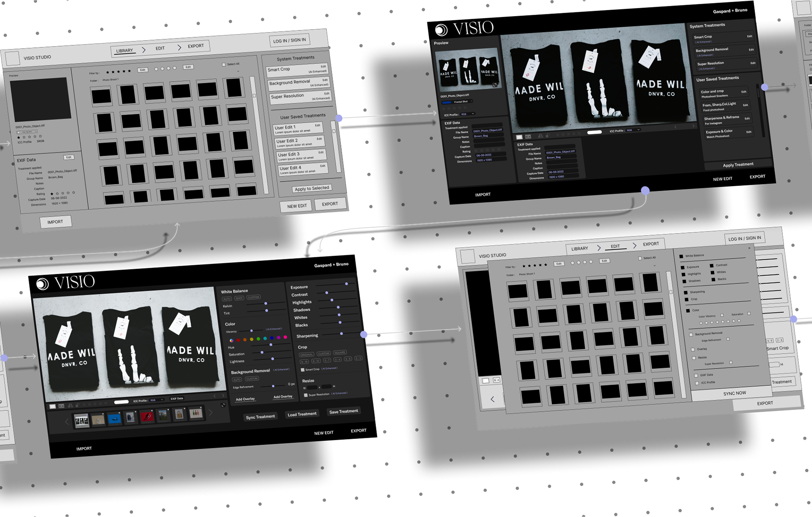Enable Super Resolution checkbox in the edit screen

tap(306, 395)
